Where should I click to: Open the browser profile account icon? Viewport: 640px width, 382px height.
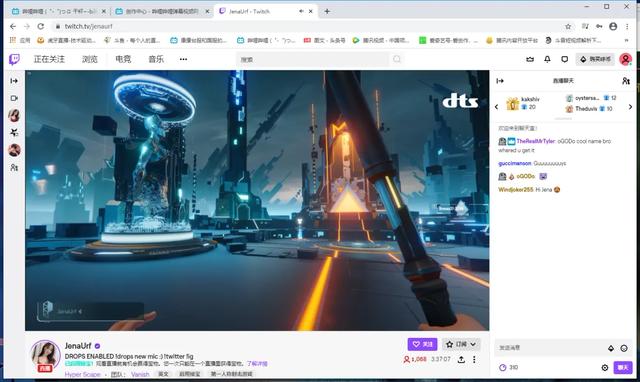(x=613, y=26)
